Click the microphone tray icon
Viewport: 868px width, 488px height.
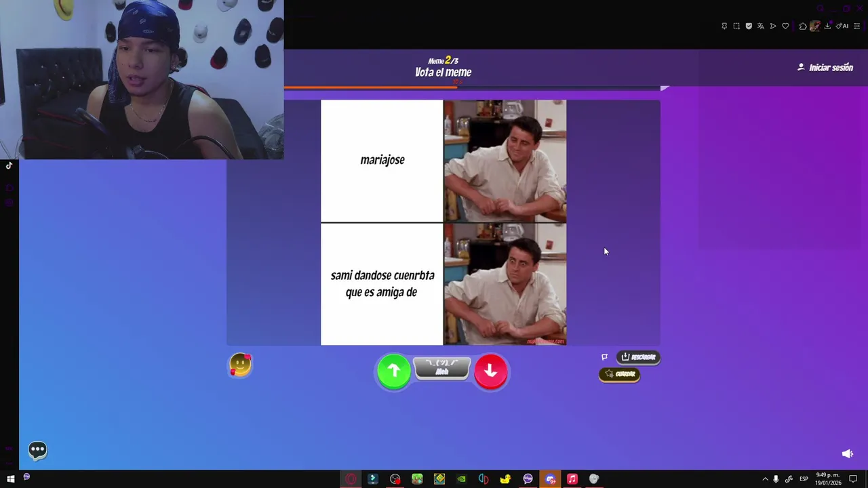pyautogui.click(x=776, y=479)
